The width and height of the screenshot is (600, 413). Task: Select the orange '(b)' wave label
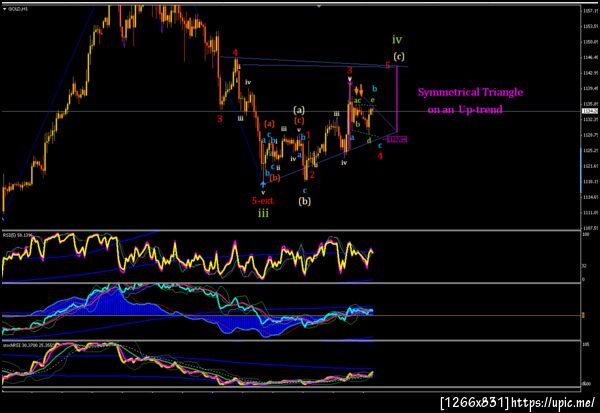275,178
